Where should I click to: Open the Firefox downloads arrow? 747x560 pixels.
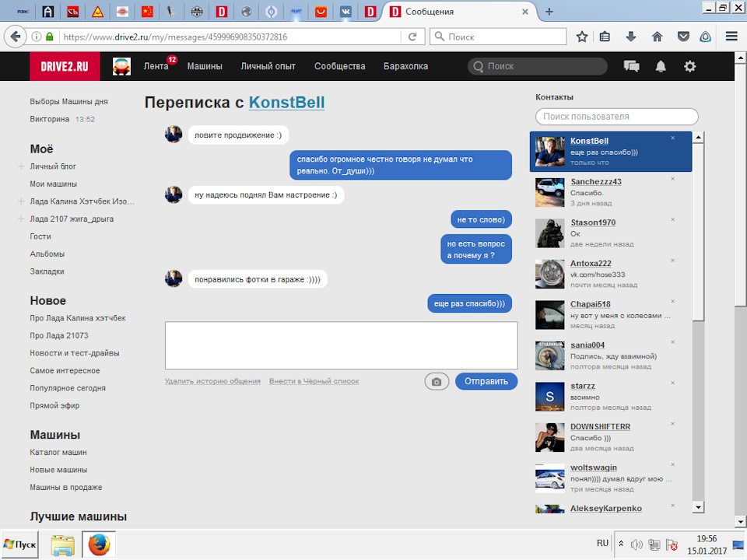631,37
